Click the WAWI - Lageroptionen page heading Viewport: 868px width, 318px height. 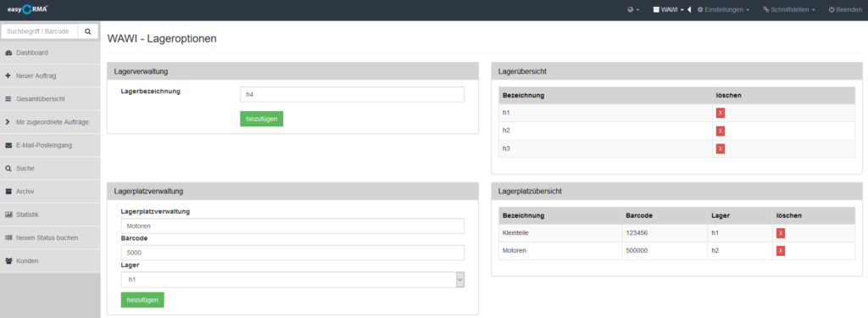click(x=162, y=39)
